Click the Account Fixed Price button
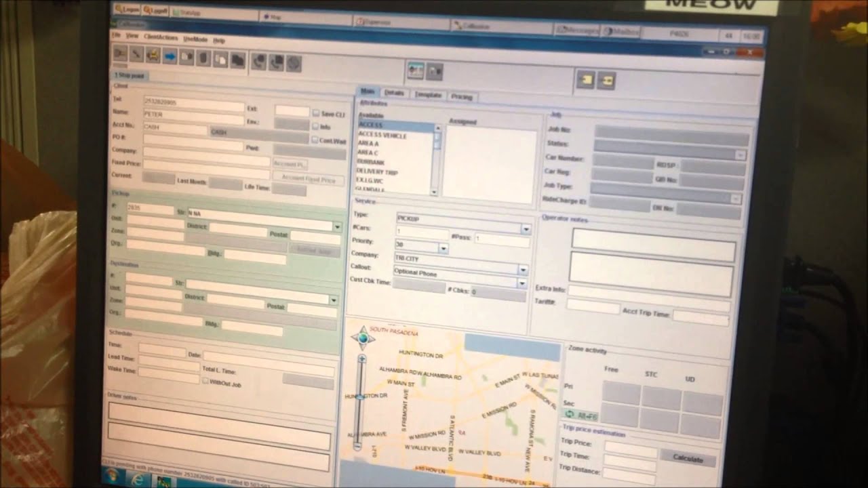This screenshot has height=488, width=868. point(308,179)
